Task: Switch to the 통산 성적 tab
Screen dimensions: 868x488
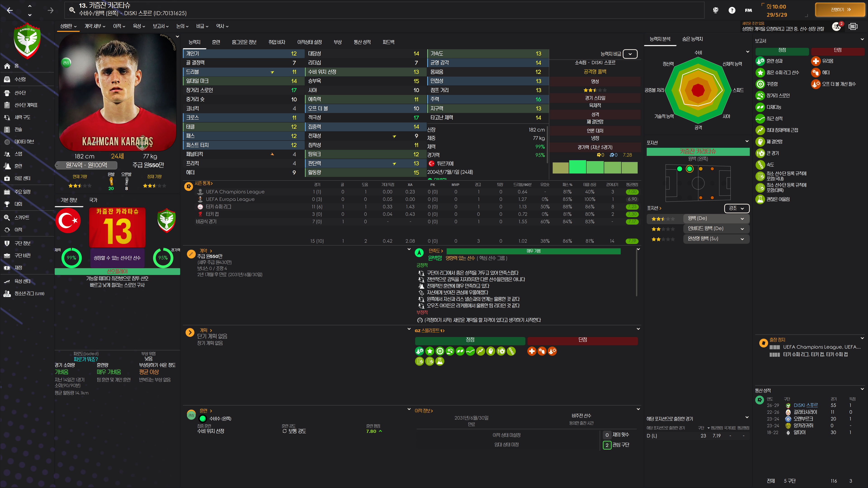Action: tap(362, 42)
